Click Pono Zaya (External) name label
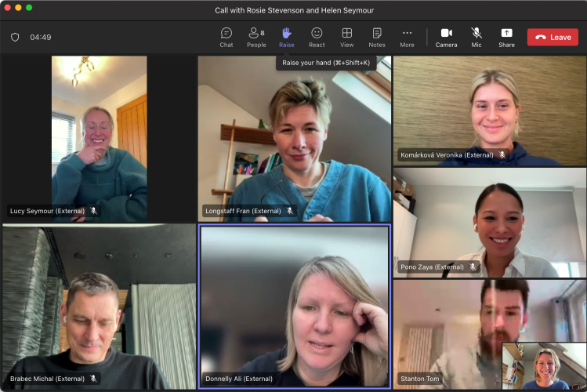The height and width of the screenshot is (392, 587). coord(432,267)
